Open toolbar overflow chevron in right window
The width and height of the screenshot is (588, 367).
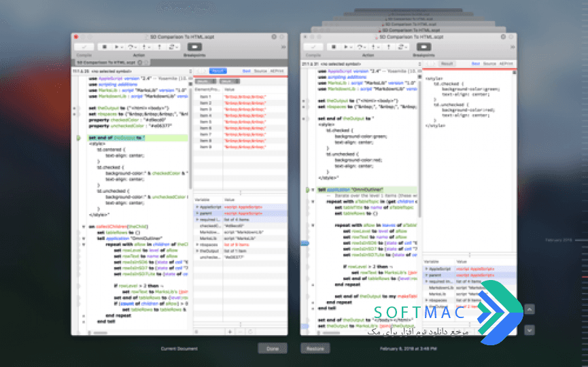[513, 47]
